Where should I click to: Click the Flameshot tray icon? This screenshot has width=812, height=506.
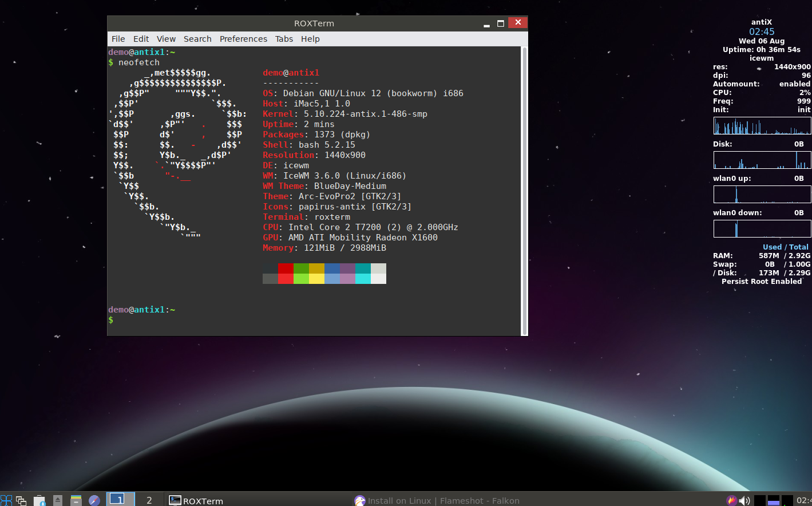tap(731, 500)
